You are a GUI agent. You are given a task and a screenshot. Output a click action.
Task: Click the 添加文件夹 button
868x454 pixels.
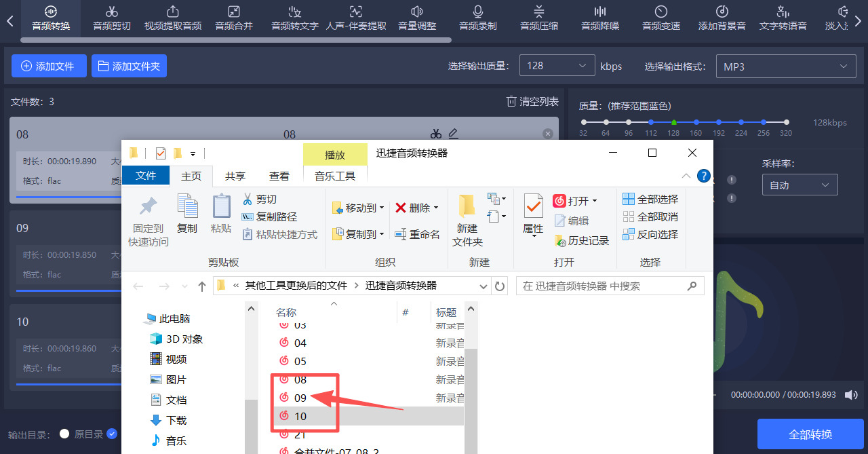[x=129, y=66]
